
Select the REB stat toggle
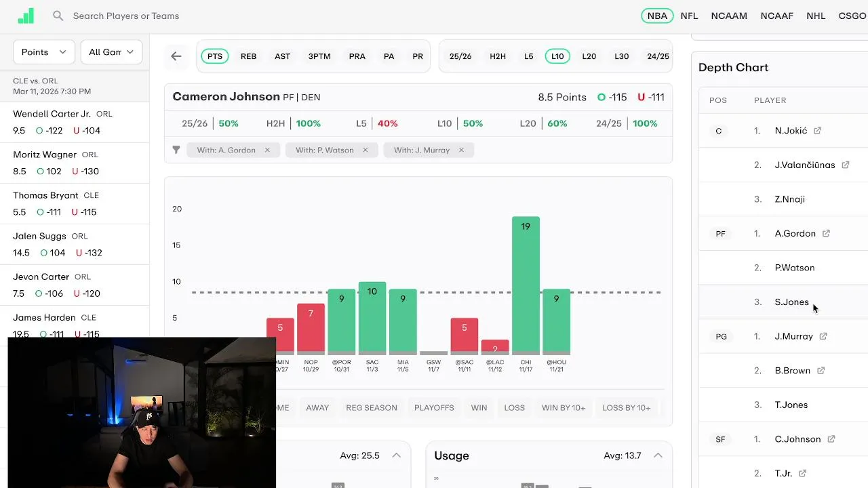pyautogui.click(x=248, y=56)
